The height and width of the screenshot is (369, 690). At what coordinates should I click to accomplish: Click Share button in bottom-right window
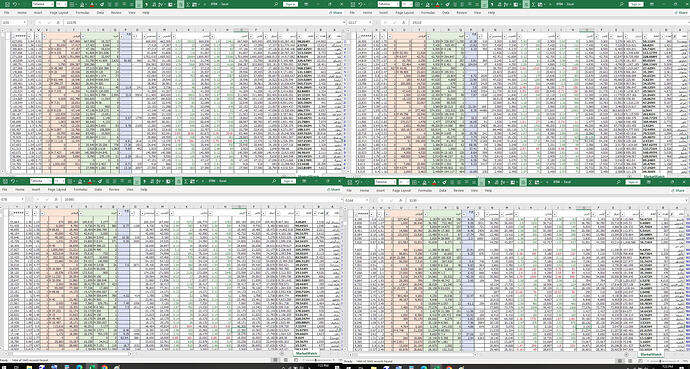[x=679, y=190]
